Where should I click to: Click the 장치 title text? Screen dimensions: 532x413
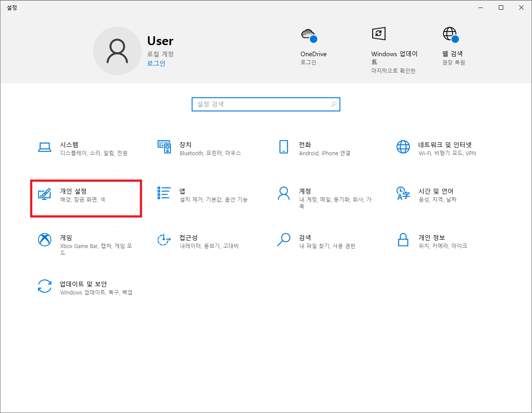[185, 145]
